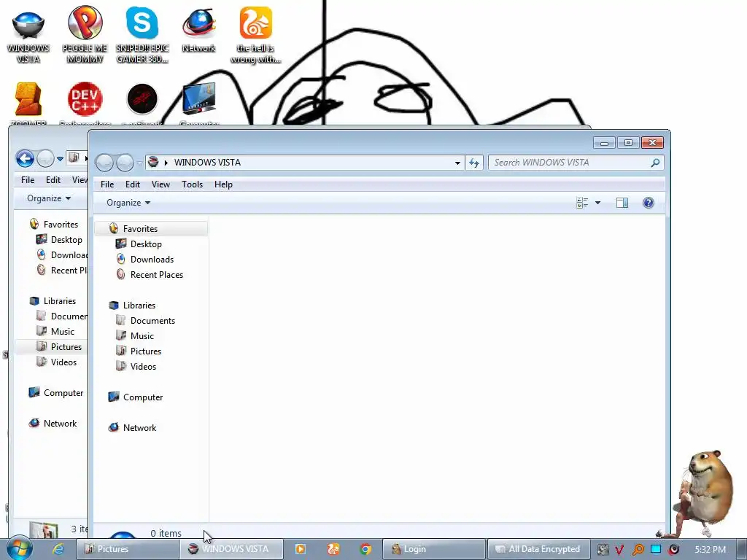This screenshot has height=560, width=747.
Task: Launch Internet Explorer from taskbar
Action: [58, 549]
